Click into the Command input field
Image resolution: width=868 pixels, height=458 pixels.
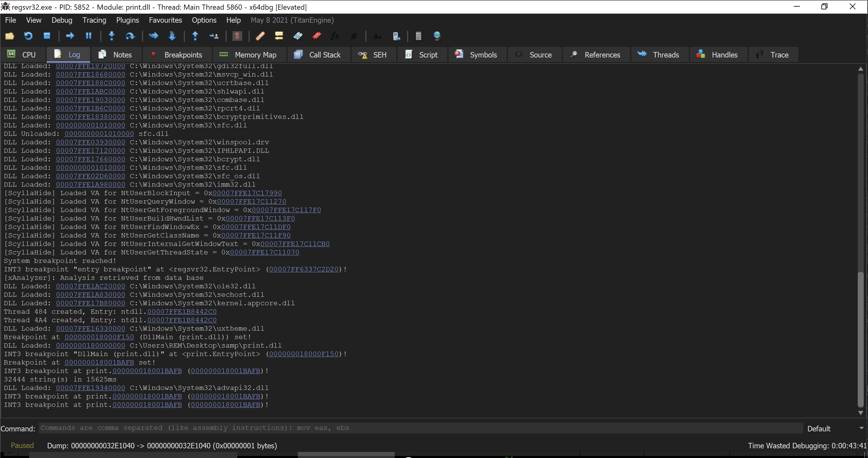pos(421,428)
